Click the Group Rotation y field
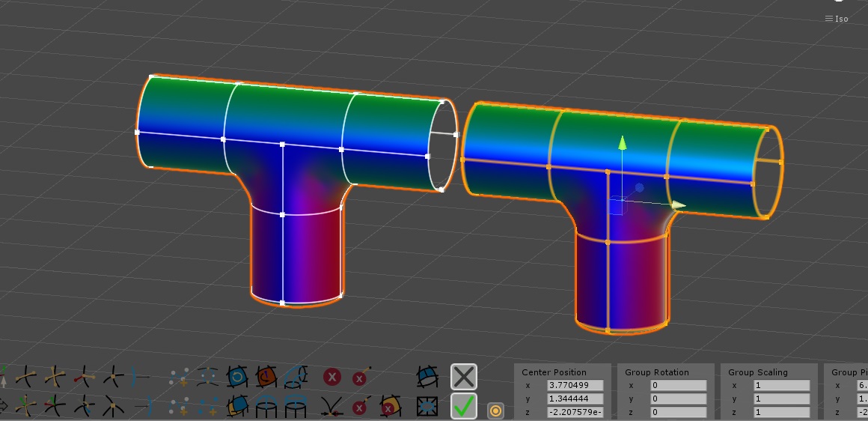The width and height of the screenshot is (868, 421). tap(679, 399)
